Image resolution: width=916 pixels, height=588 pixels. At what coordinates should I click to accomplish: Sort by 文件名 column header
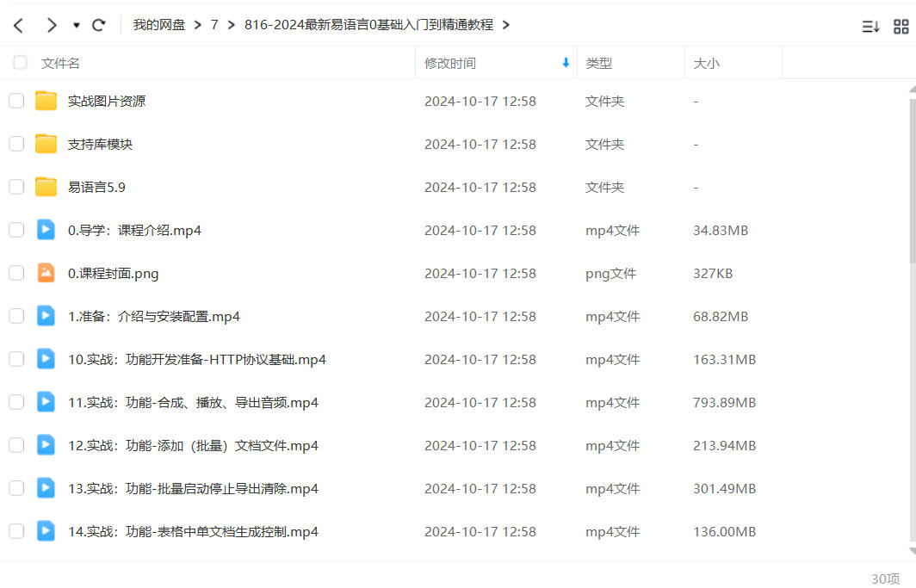tap(60, 63)
